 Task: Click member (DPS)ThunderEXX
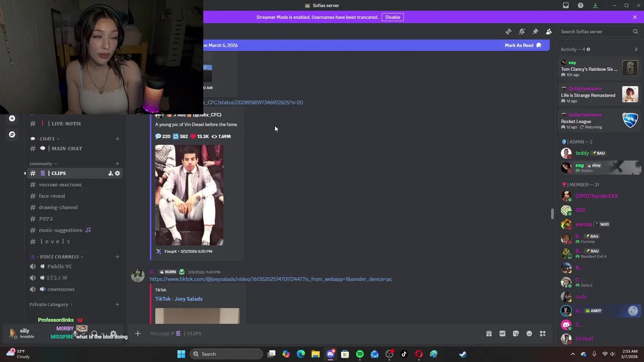click(x=599, y=196)
